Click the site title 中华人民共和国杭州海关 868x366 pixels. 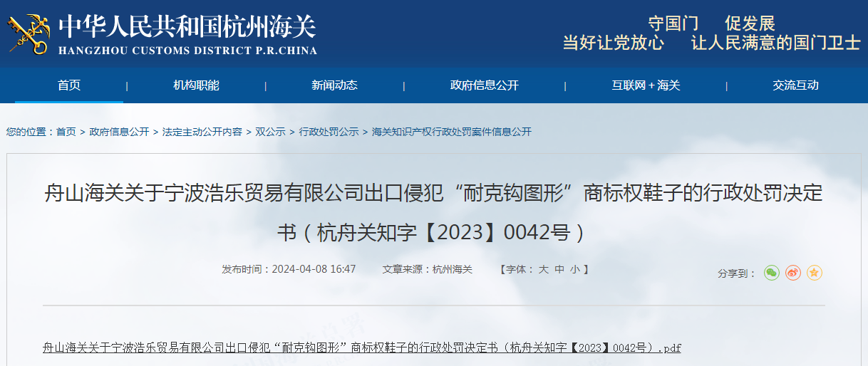pos(187,26)
